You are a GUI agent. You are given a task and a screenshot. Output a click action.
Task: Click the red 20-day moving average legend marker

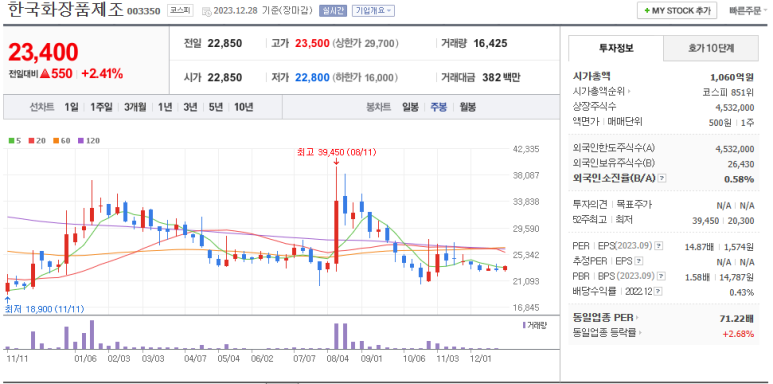pos(32,141)
